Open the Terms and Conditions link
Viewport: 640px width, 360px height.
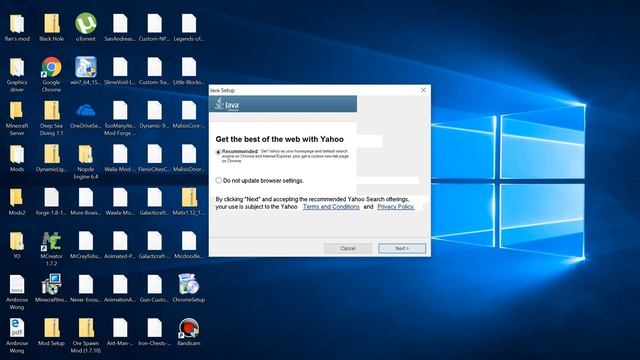(x=331, y=207)
